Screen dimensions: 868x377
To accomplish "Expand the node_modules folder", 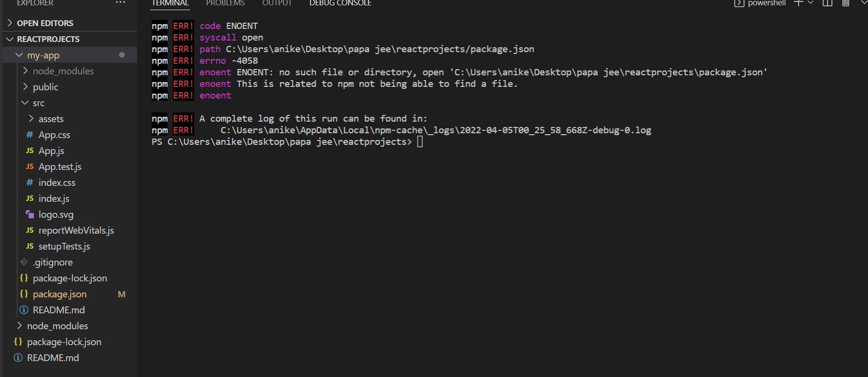I will [x=26, y=70].
